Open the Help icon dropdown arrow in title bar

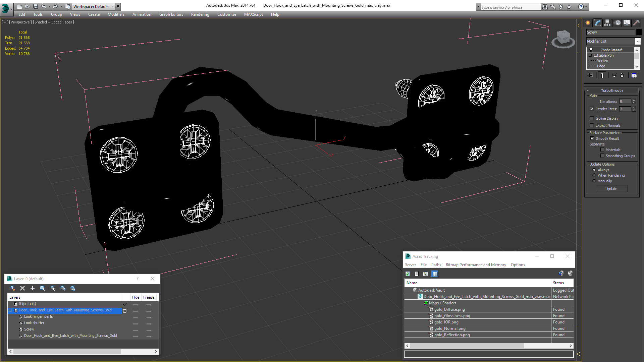click(x=586, y=7)
